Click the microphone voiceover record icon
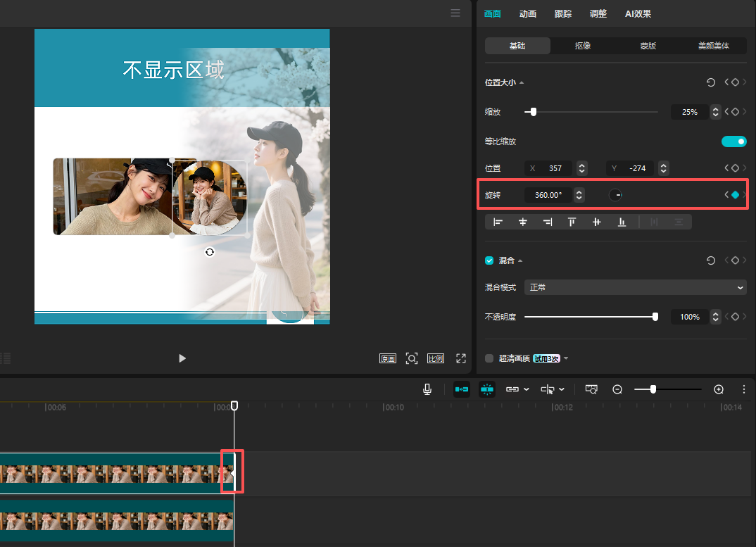This screenshot has width=756, height=547. [x=427, y=389]
